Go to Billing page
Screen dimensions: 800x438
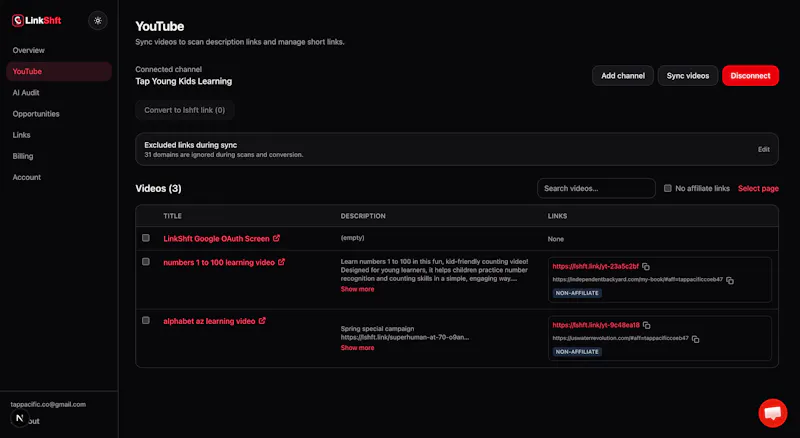pyautogui.click(x=59, y=156)
